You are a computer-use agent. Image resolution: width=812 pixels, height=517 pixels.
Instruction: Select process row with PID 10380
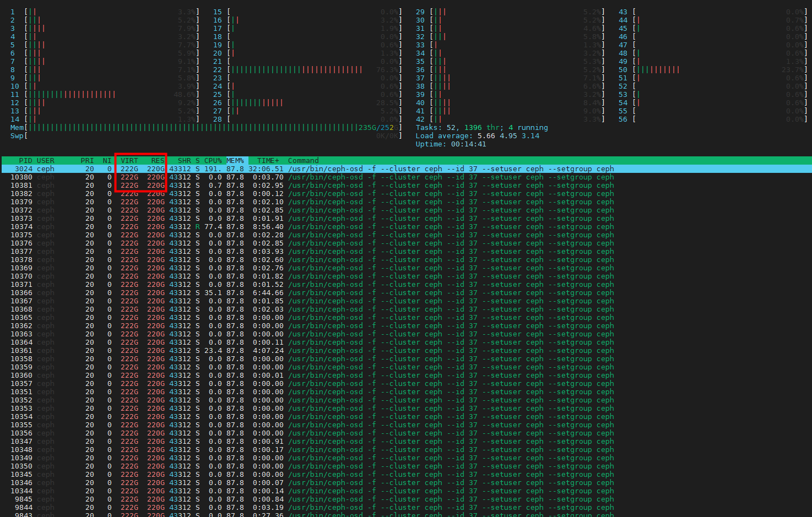click(x=406, y=177)
